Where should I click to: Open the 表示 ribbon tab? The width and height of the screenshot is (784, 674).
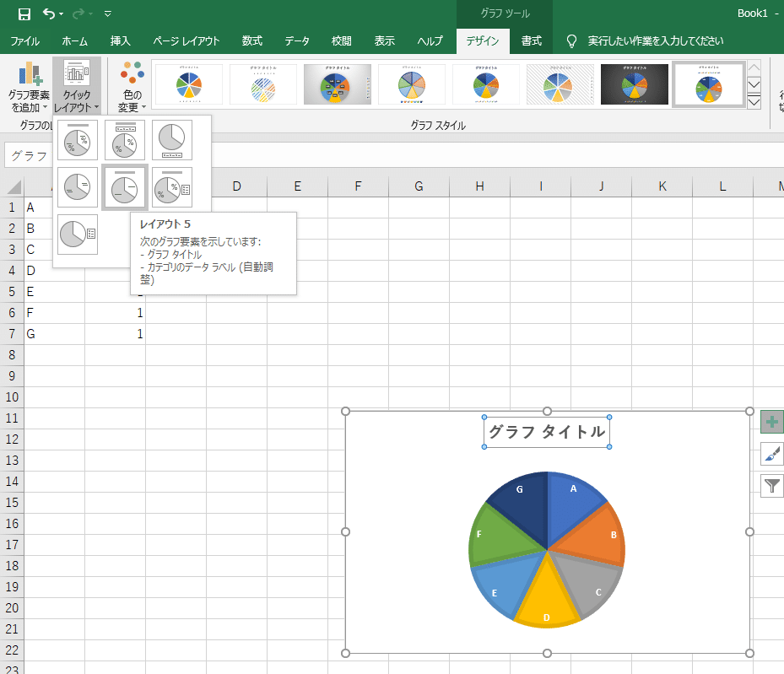point(385,41)
